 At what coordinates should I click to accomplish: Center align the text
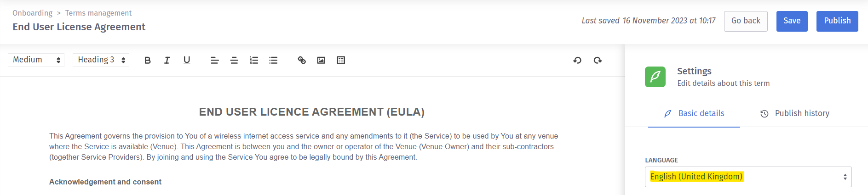coord(234,60)
